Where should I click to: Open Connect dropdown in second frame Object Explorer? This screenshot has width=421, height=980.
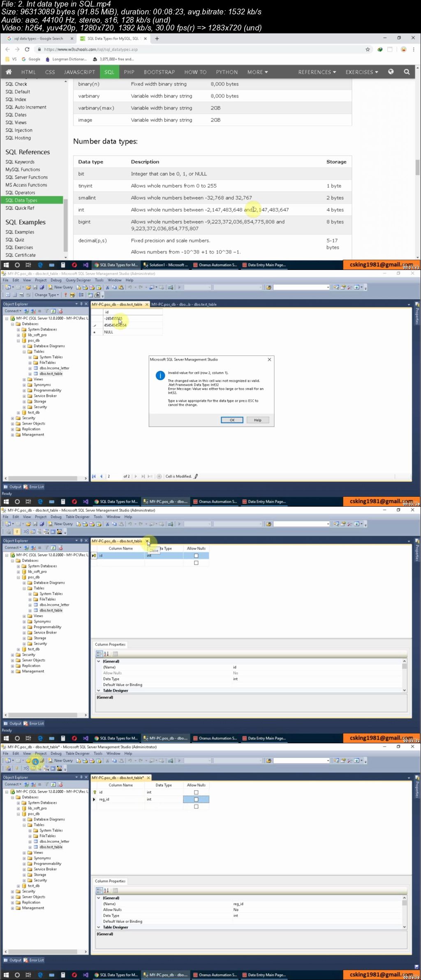point(13,311)
